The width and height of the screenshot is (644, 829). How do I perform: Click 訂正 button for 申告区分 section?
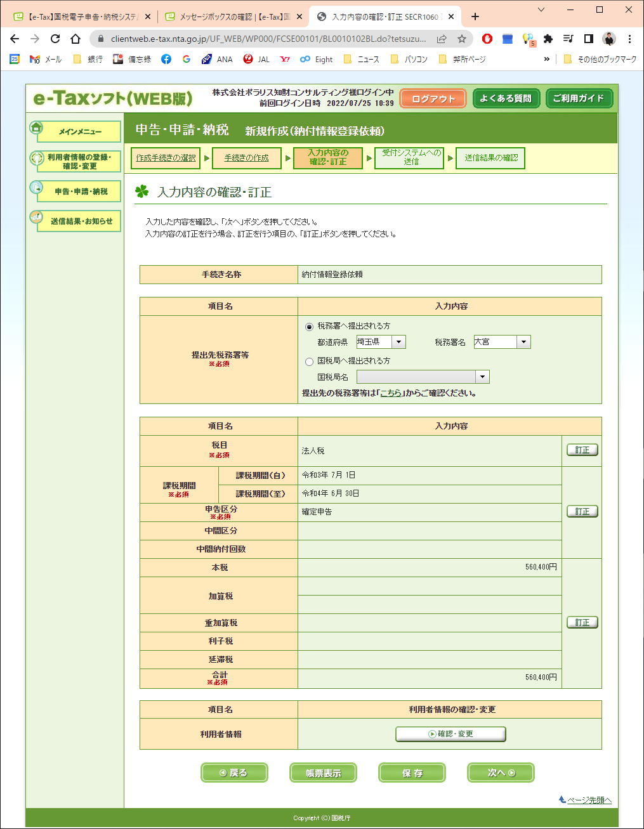(x=582, y=511)
